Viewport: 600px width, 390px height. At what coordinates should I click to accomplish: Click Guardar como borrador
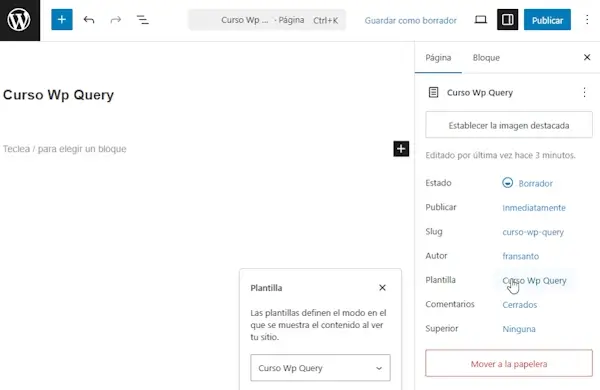411,20
